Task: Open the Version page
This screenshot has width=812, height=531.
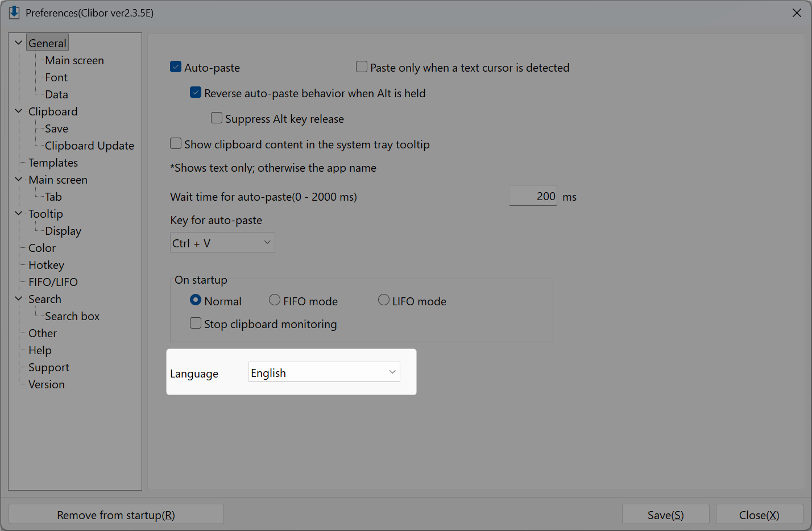Action: point(47,384)
